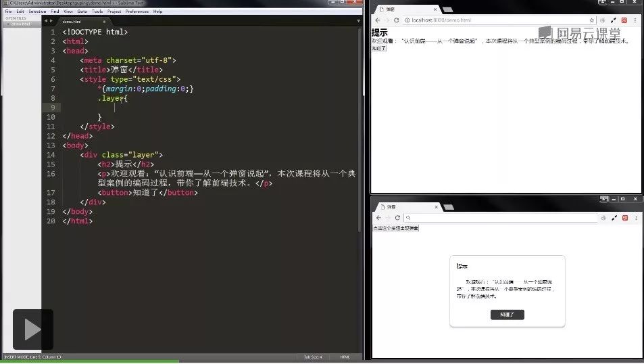Open the Goto menu
644x364 pixels.
[x=82, y=12]
